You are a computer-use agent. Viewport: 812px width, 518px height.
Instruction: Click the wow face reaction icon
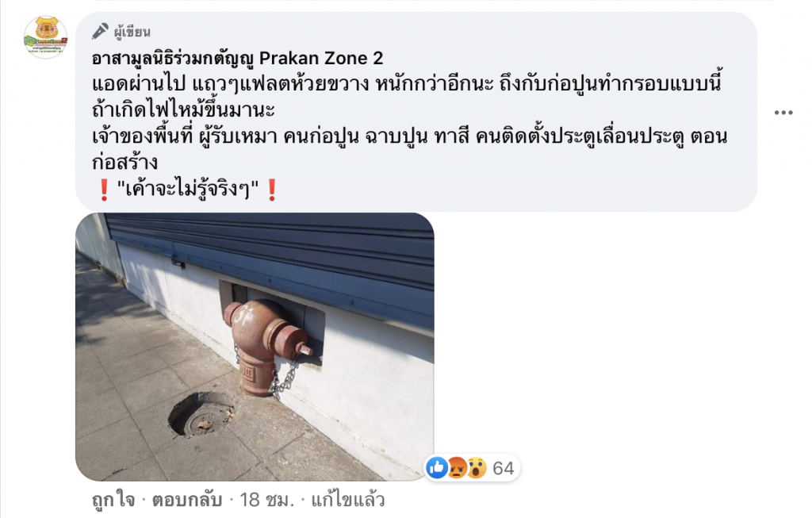477,468
